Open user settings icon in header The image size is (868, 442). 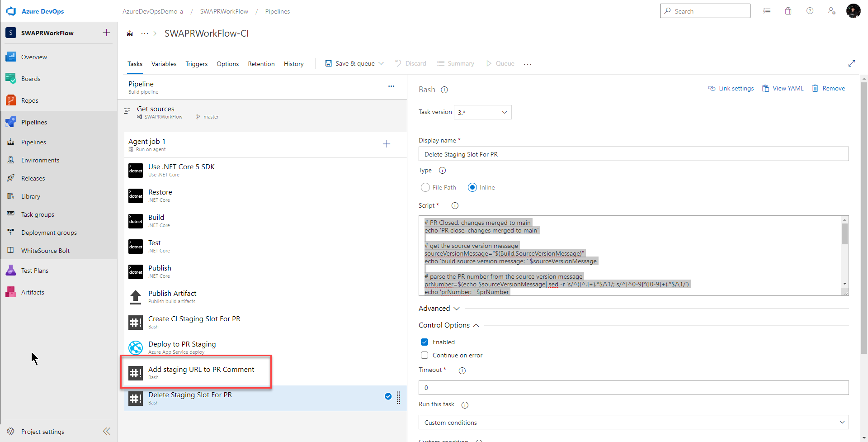(832, 11)
